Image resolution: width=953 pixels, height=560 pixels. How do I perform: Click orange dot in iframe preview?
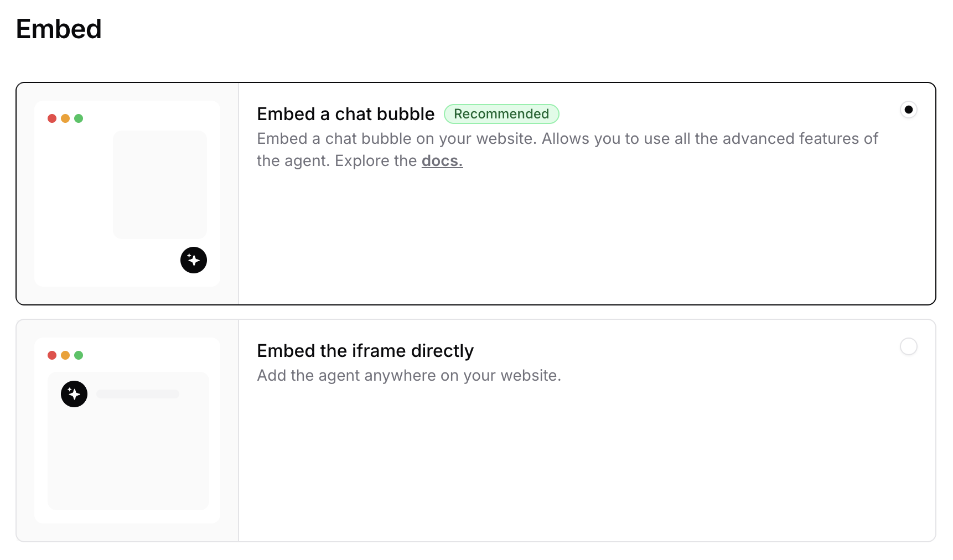(x=65, y=355)
